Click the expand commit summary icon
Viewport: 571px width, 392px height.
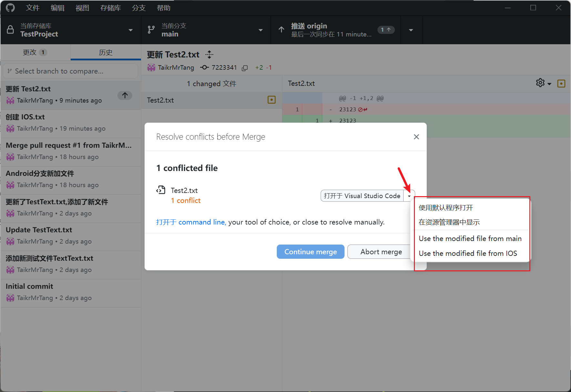(x=209, y=55)
